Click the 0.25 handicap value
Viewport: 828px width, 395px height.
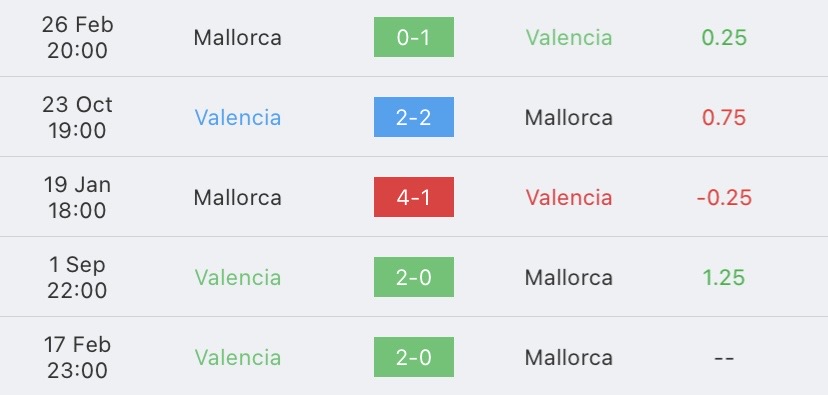[724, 37]
